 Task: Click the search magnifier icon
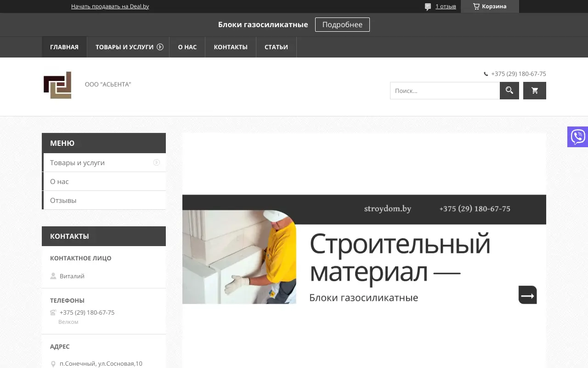pos(509,91)
